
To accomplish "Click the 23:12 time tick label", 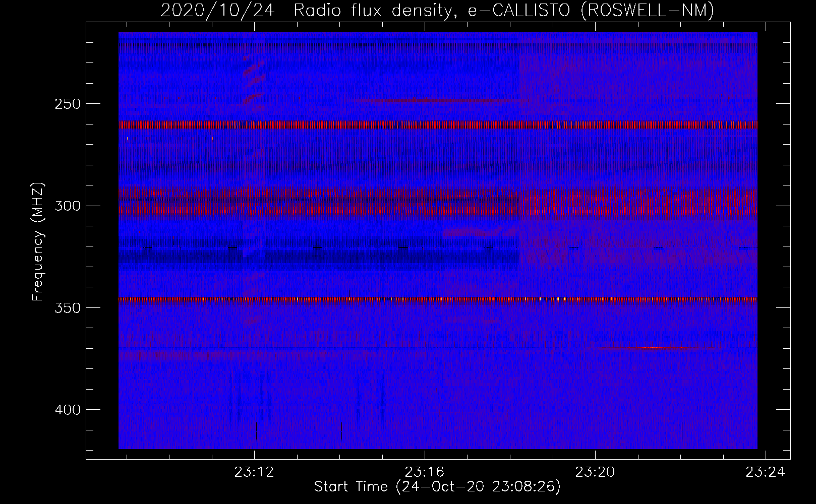I will pos(254,472).
